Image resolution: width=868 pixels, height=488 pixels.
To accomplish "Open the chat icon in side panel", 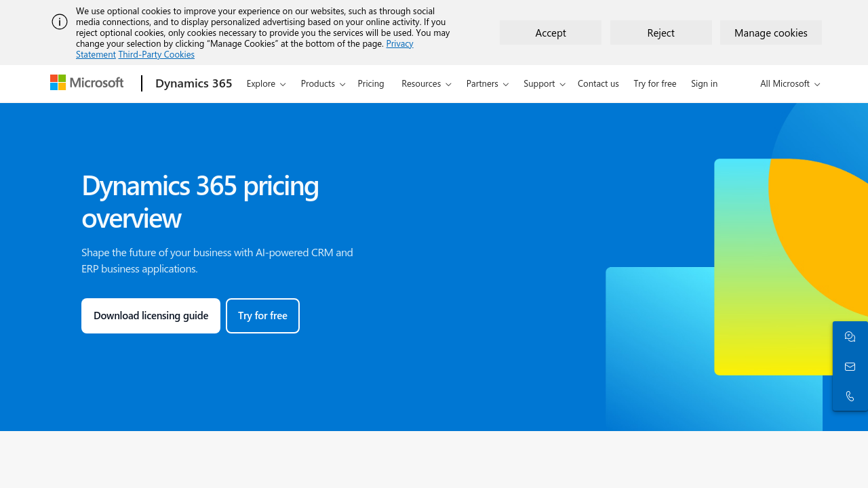I will click(x=850, y=337).
